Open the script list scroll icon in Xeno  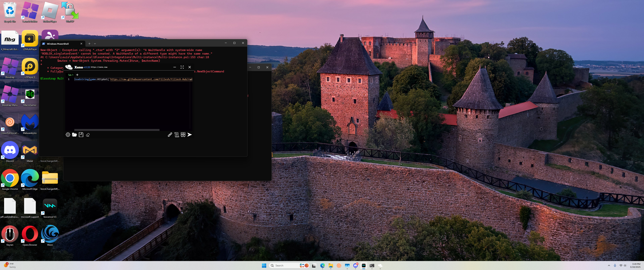point(177,135)
